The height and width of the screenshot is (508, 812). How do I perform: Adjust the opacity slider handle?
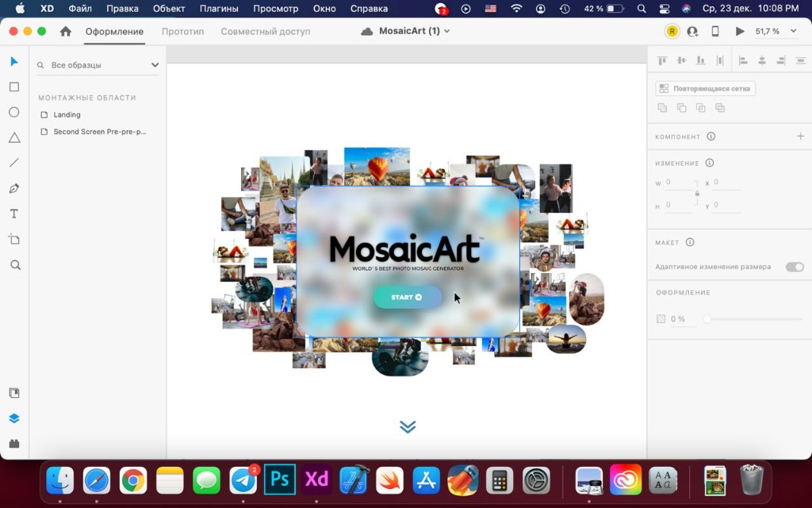coord(707,319)
